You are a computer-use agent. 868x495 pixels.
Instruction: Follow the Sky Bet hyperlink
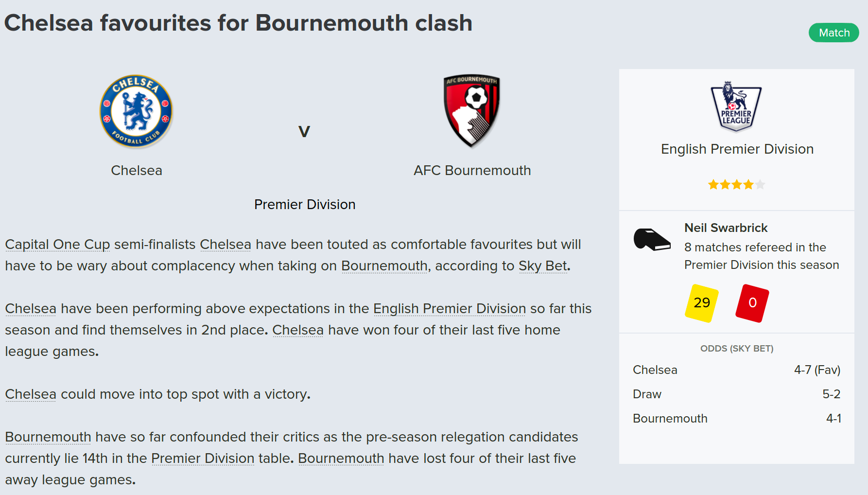(x=542, y=265)
